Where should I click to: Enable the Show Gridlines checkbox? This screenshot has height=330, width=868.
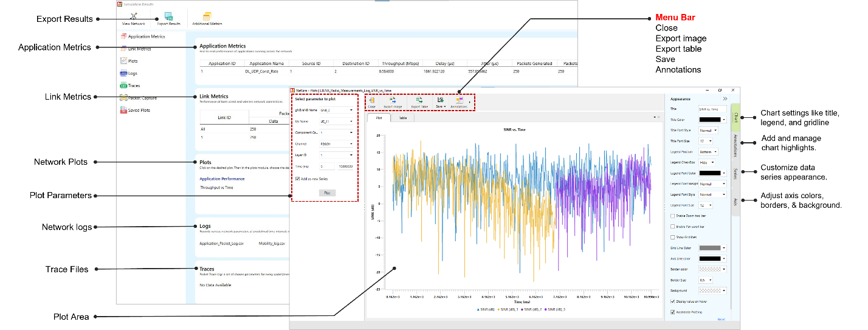click(672, 237)
